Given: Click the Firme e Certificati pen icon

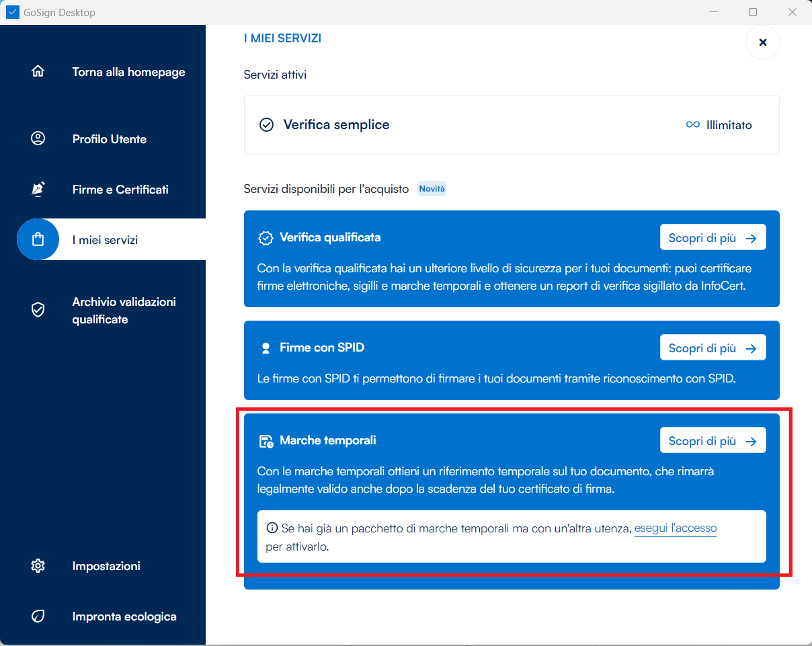Looking at the screenshot, I should (x=38, y=189).
